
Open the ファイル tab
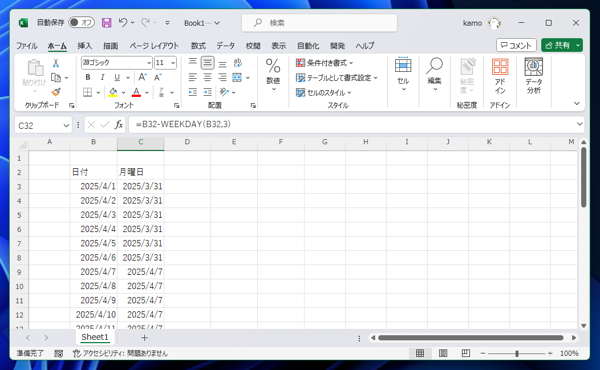[26, 46]
